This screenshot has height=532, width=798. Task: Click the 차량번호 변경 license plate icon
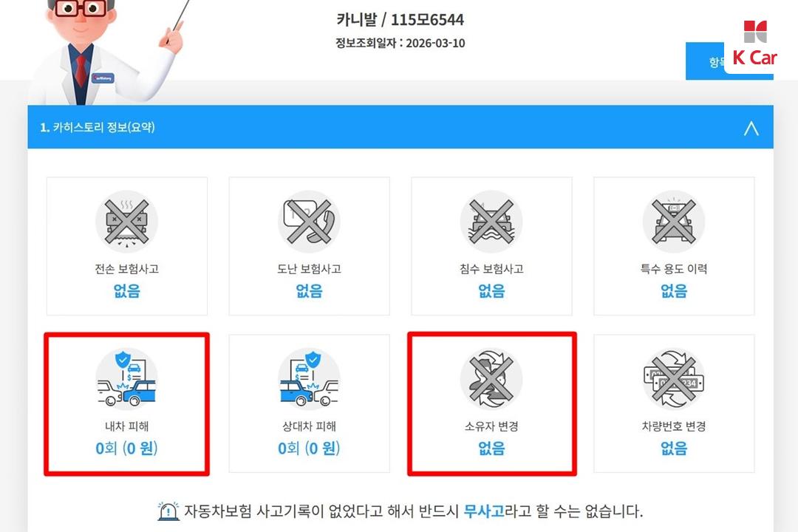[x=673, y=379]
